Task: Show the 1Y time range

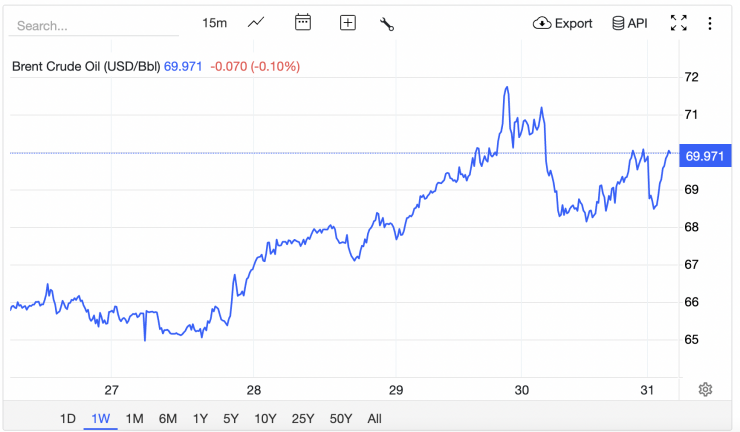Action: coord(200,418)
